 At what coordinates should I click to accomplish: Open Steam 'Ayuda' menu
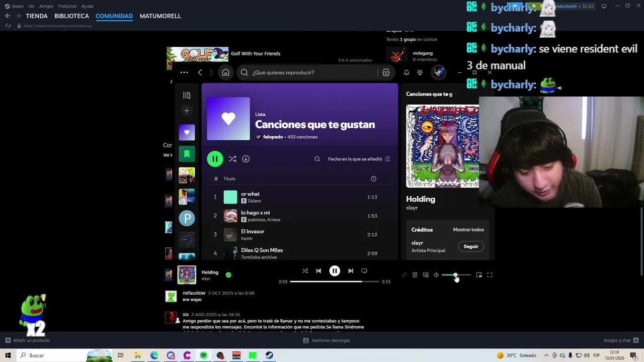[87, 6]
